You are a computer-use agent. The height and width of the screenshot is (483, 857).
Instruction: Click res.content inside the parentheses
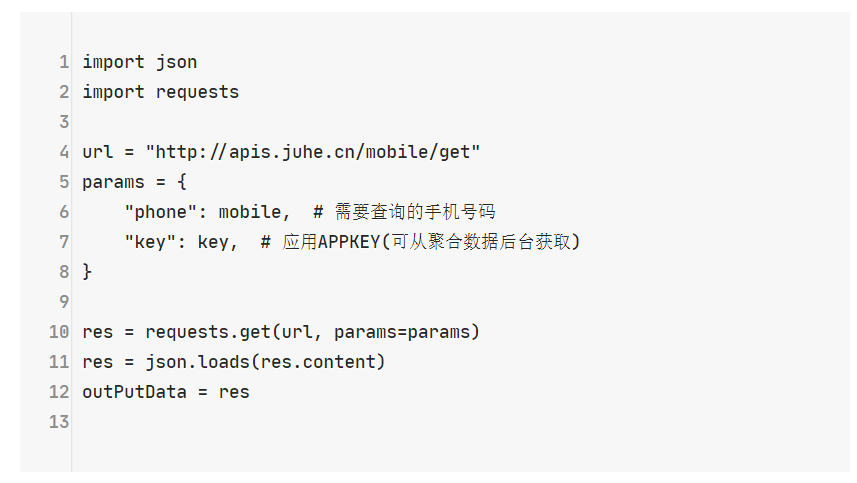[x=318, y=362]
